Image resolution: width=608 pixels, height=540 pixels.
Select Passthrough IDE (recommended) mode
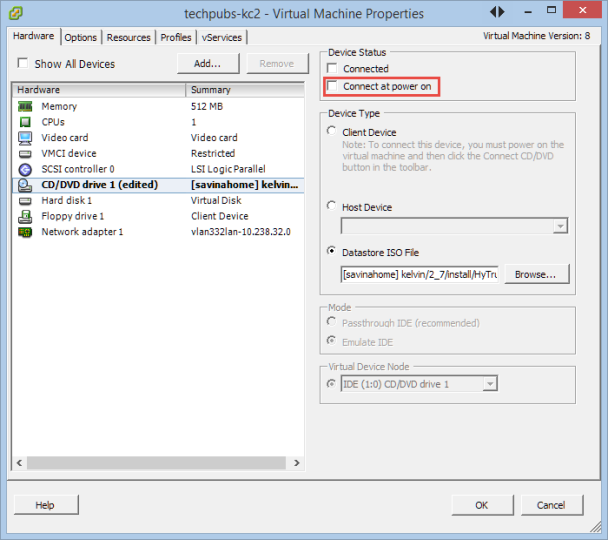(332, 321)
